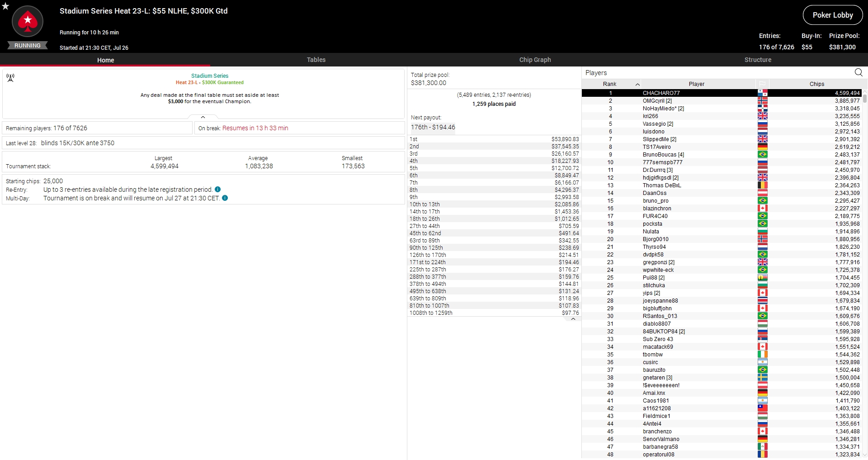Open the Re-Entry info icon
The height and width of the screenshot is (460, 868).
pos(218,190)
